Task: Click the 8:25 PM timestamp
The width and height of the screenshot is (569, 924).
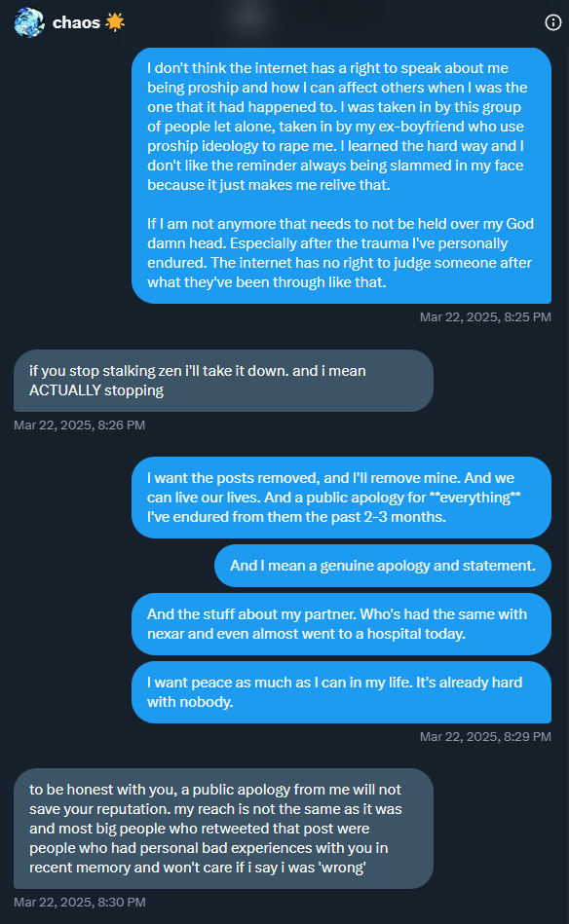Action: click(485, 317)
